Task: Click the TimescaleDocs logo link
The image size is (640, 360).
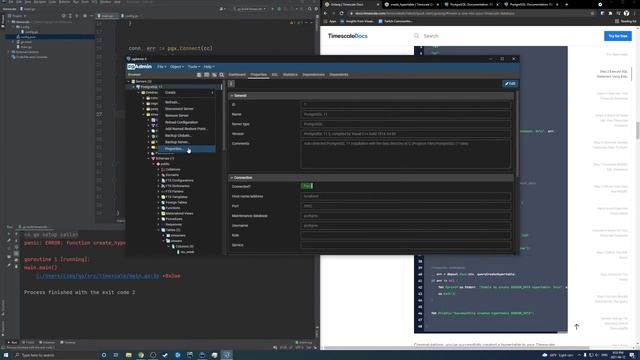Action: point(348,36)
